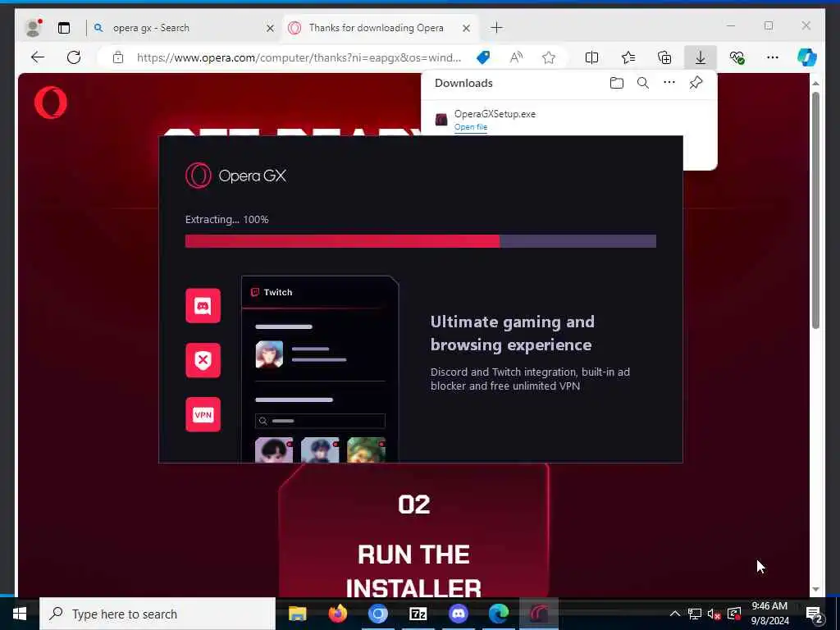This screenshot has height=630, width=840.
Task: Click the Open file link
Action: tap(470, 127)
